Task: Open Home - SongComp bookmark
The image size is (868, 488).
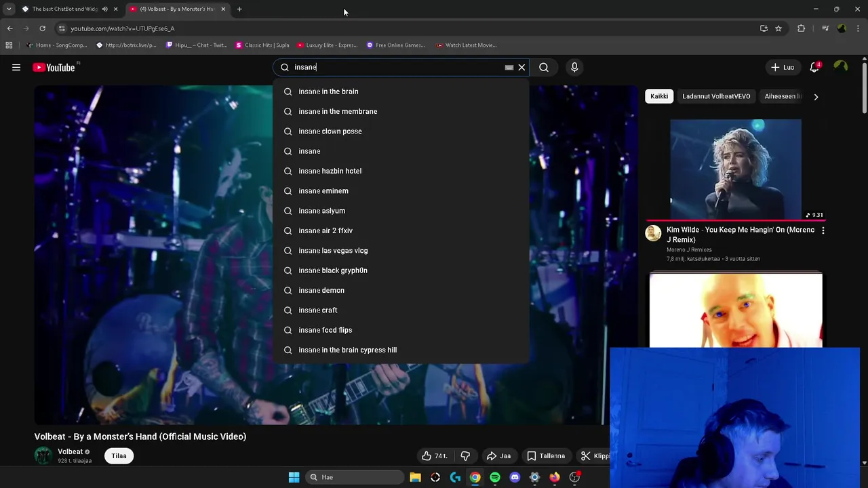Action: pos(57,45)
